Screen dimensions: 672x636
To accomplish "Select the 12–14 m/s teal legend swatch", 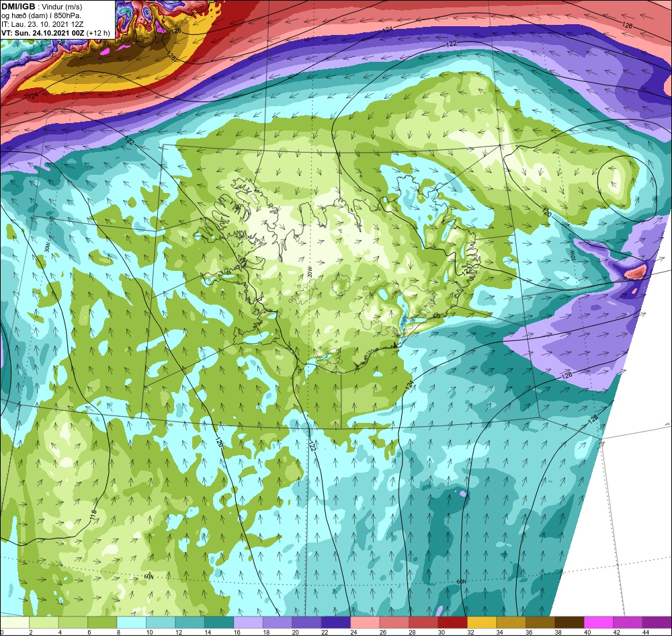I will click(x=190, y=623).
